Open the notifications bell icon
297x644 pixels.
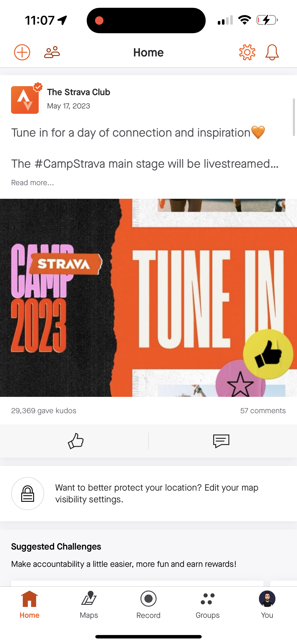[x=272, y=52]
